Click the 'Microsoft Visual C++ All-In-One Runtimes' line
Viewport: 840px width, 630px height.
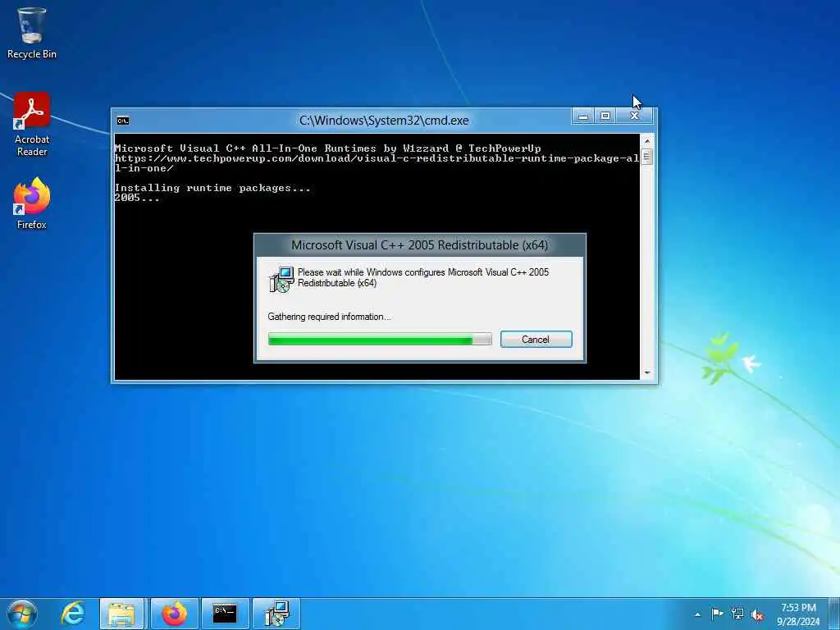[328, 148]
